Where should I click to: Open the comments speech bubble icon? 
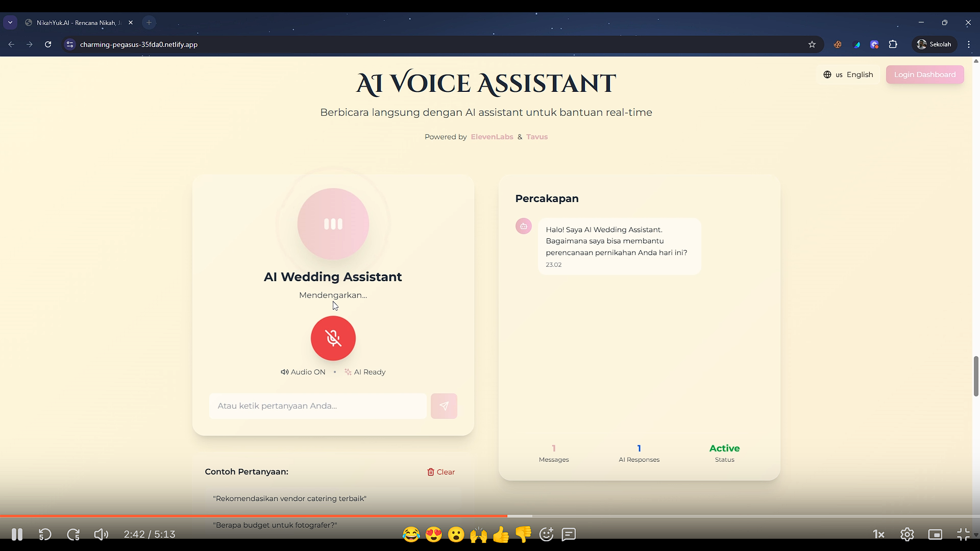tap(569, 534)
